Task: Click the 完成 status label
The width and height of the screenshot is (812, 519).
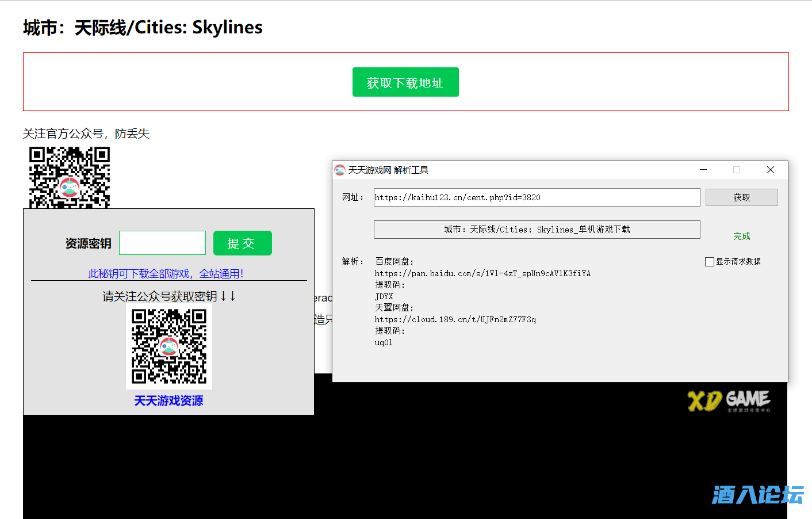Action: click(741, 236)
